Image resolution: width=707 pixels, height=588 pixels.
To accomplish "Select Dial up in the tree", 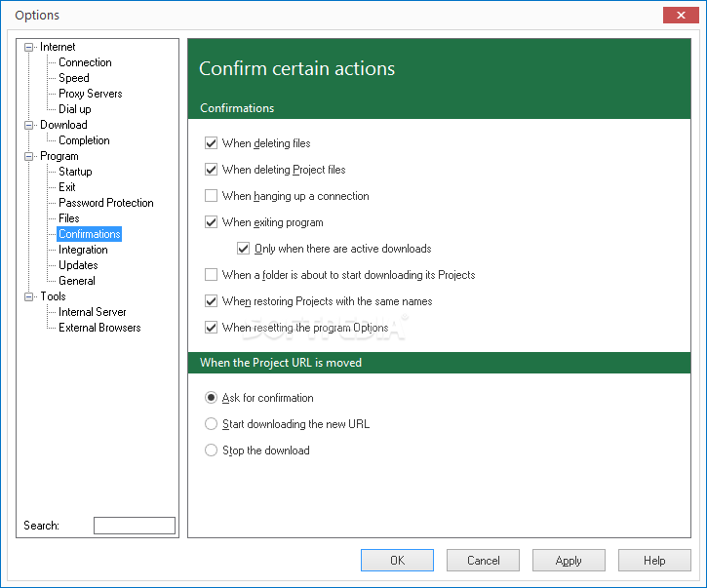I will pyautogui.click(x=75, y=109).
